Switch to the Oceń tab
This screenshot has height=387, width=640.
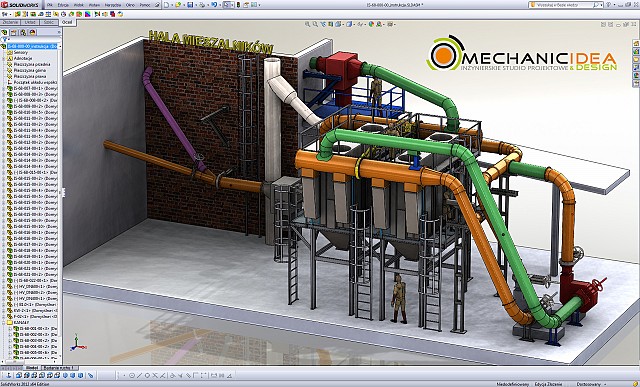click(67, 22)
